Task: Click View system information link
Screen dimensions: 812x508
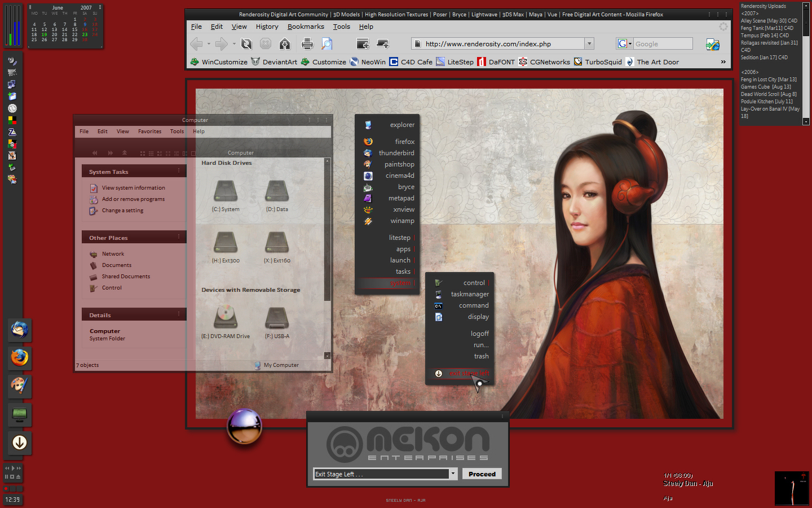Action: pyautogui.click(x=127, y=188)
